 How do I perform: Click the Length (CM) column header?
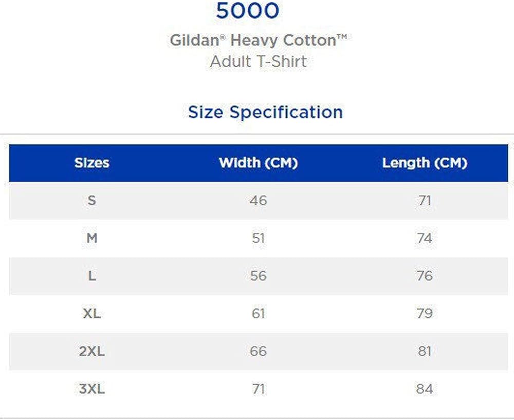pos(425,163)
